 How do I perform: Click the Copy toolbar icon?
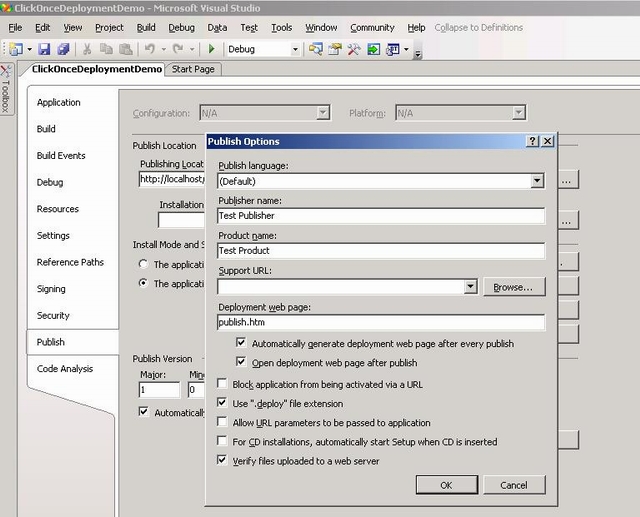[x=106, y=49]
